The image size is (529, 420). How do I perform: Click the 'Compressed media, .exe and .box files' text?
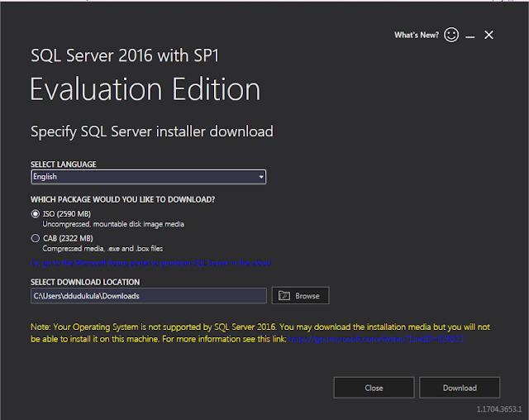tap(102, 249)
